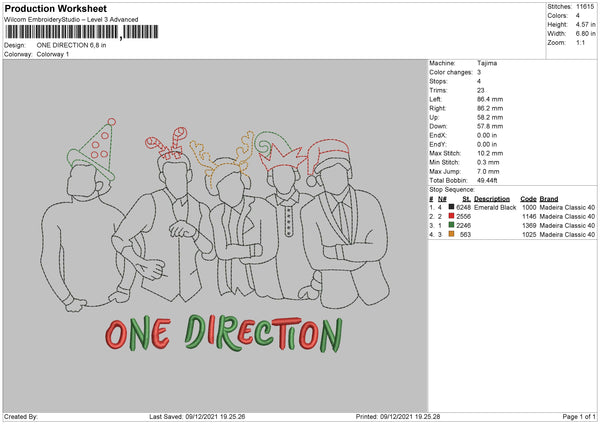Click 'Madeira Classic 40' in the code 1025 row

pyautogui.click(x=567, y=235)
